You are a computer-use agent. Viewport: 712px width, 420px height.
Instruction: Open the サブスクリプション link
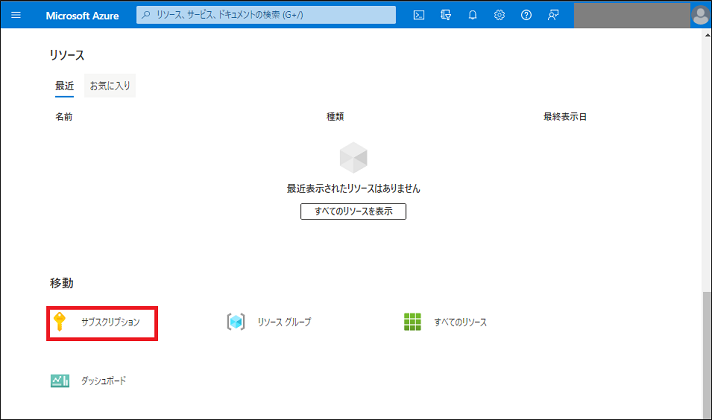[117, 322]
